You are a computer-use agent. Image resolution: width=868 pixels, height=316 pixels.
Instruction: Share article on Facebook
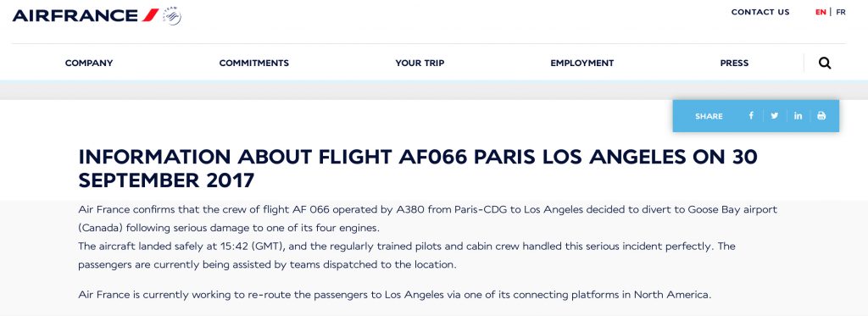click(751, 116)
